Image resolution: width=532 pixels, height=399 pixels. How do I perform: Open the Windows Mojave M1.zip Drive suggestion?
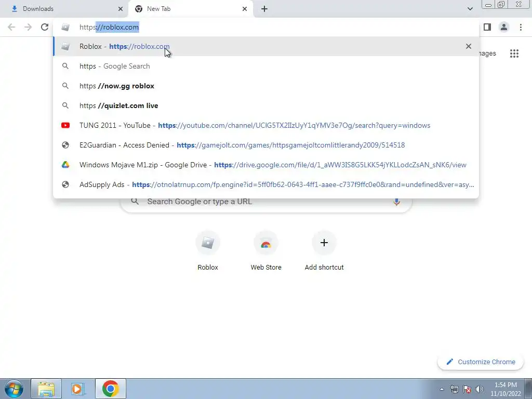[266, 165]
